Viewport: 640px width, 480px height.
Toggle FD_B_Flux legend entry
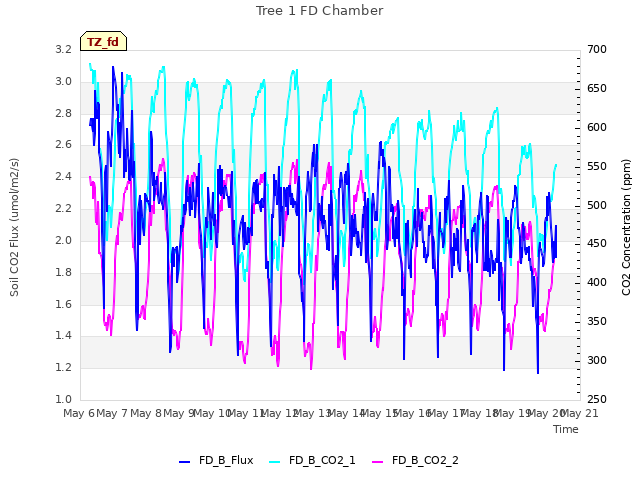click(x=216, y=460)
